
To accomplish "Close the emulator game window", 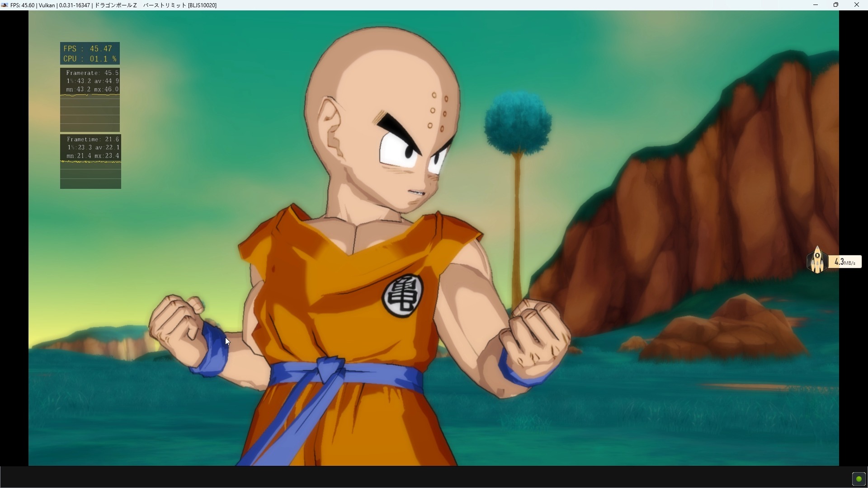I will coord(856,5).
